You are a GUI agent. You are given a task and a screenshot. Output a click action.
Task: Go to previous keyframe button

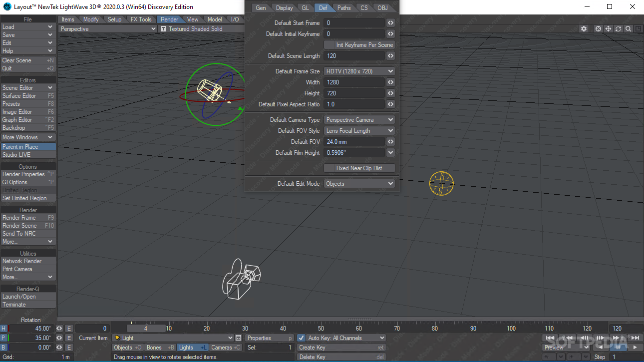pyautogui.click(x=567, y=338)
